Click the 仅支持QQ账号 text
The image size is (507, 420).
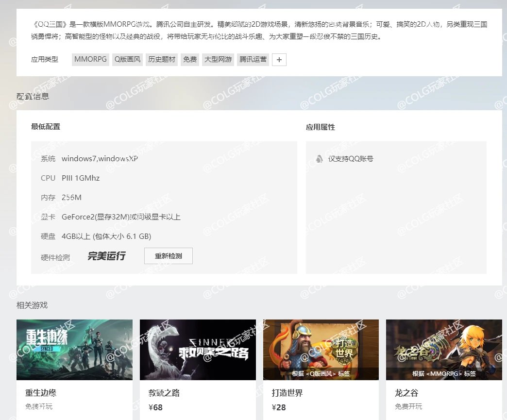point(351,159)
